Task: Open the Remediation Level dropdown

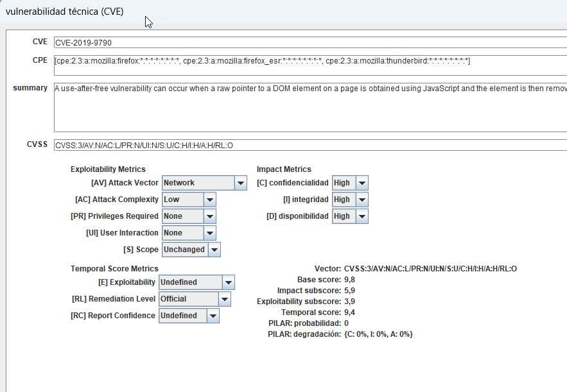Action: pos(195,299)
